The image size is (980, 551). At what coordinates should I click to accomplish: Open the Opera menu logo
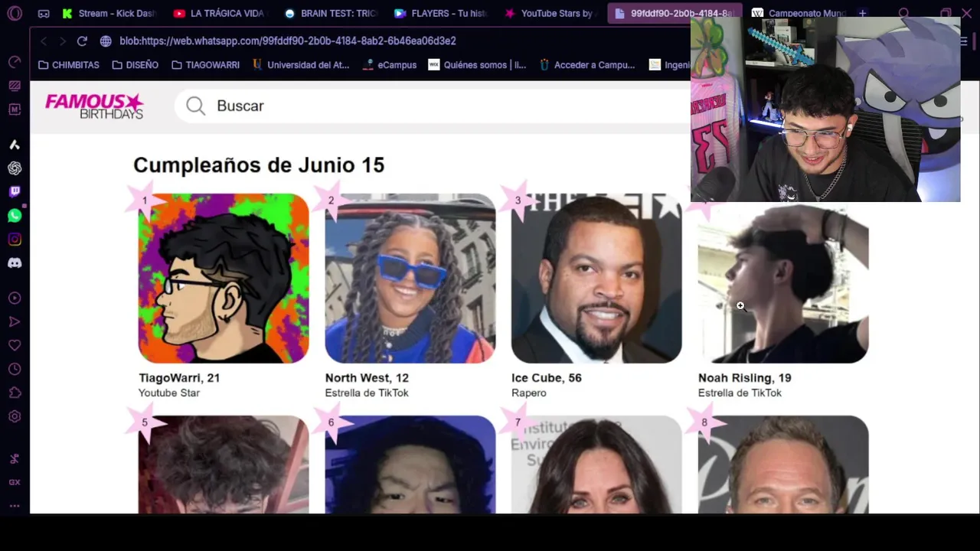click(15, 13)
